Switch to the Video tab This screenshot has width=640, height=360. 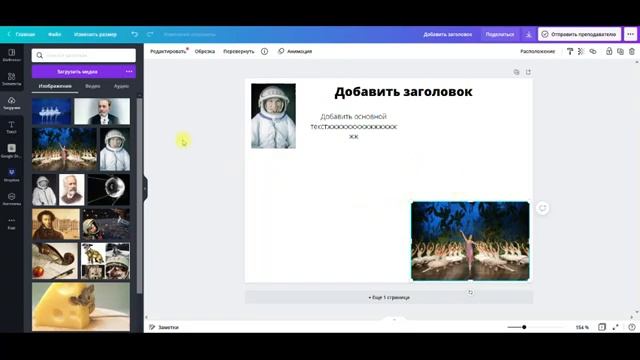point(93,86)
